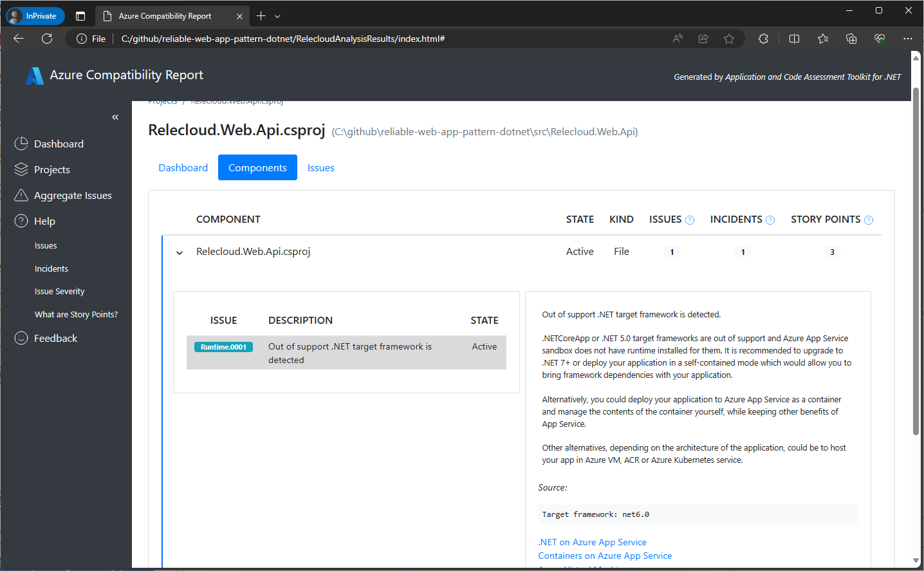Screen dimensions: 924x571
Task: Collapse the Relecloud.Web.Api.csproj component row
Action: coord(179,252)
